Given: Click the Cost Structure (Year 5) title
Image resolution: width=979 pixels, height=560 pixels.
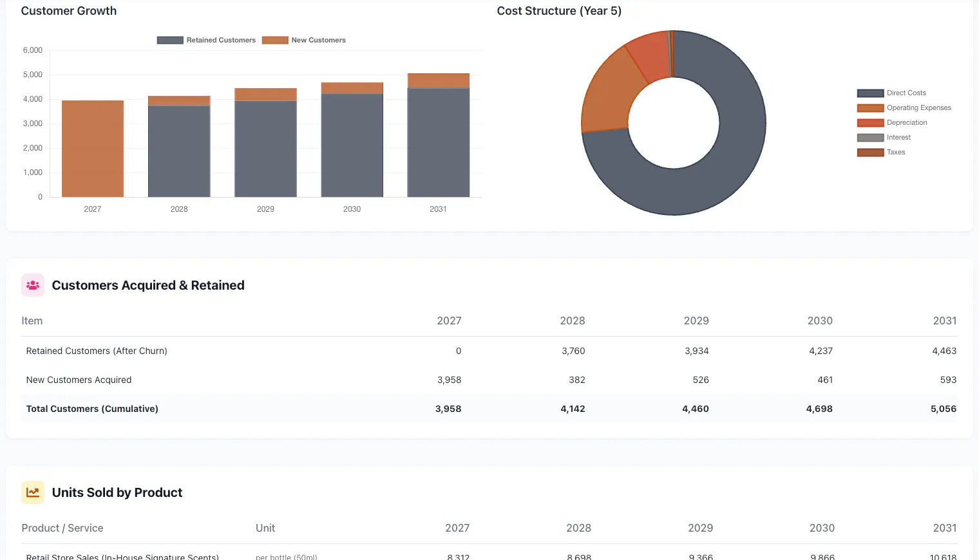Looking at the screenshot, I should coord(559,11).
